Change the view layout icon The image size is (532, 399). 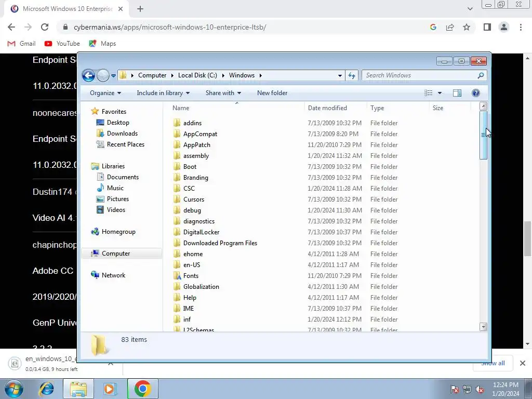[x=429, y=93]
